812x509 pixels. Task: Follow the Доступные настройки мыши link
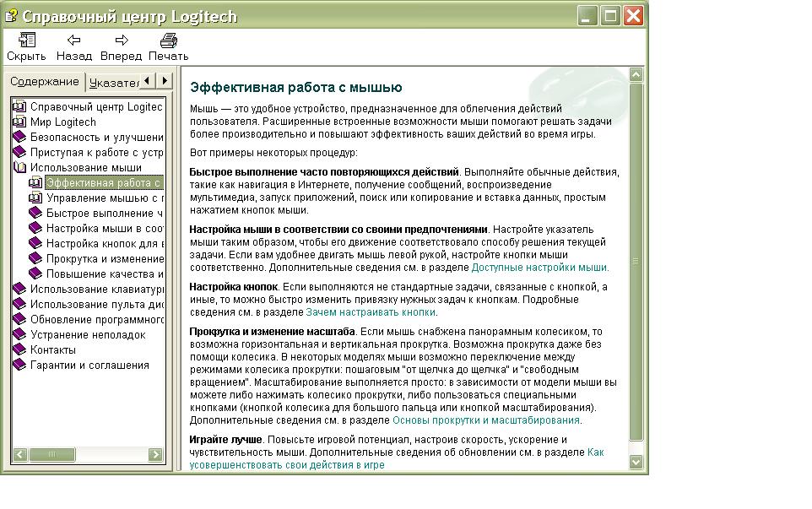[539, 268]
